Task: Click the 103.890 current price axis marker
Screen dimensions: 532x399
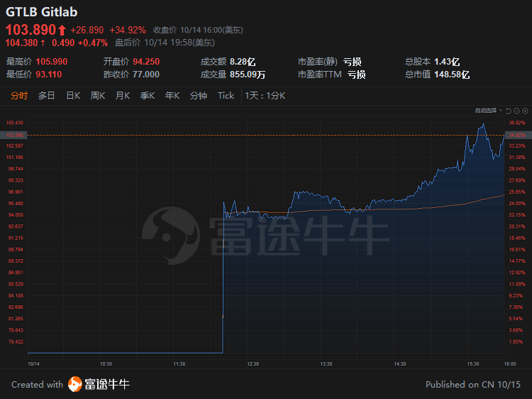Action: point(14,135)
